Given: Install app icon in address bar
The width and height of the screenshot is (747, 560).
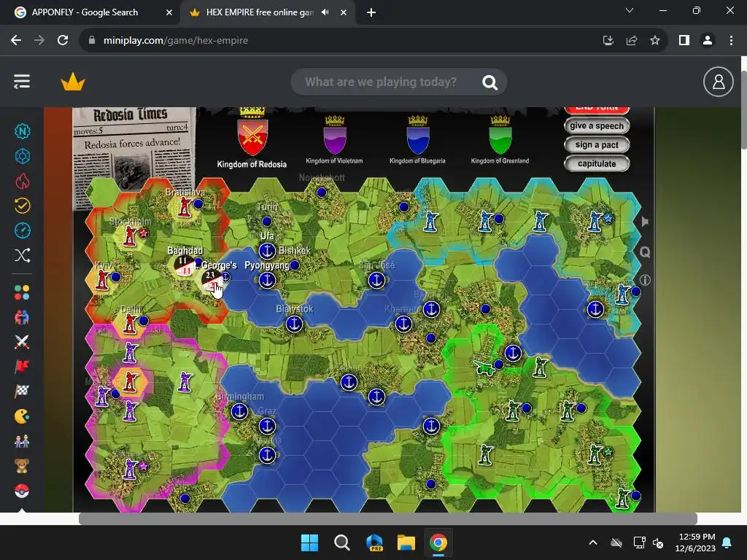Looking at the screenshot, I should pyautogui.click(x=608, y=41).
